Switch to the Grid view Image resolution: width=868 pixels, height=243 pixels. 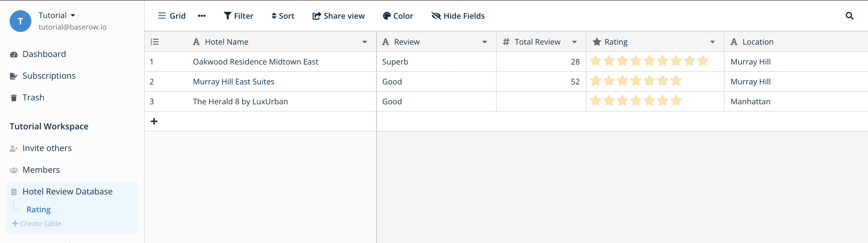[x=172, y=15]
